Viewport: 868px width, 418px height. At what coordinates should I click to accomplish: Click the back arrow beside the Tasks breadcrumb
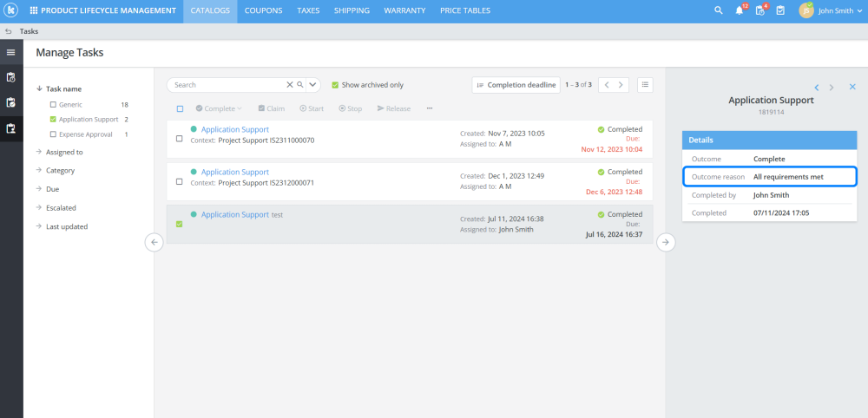point(9,31)
